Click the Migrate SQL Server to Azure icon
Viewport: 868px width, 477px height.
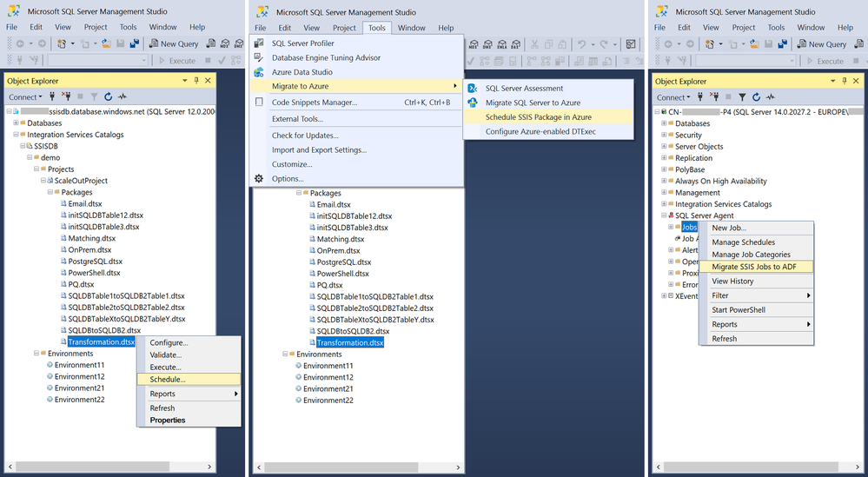[473, 103]
